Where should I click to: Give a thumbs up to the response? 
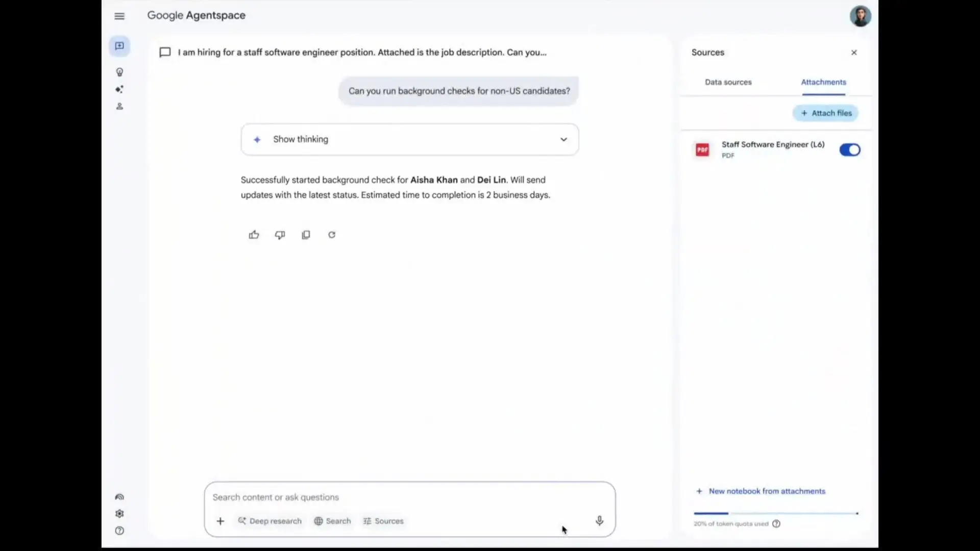click(x=254, y=235)
